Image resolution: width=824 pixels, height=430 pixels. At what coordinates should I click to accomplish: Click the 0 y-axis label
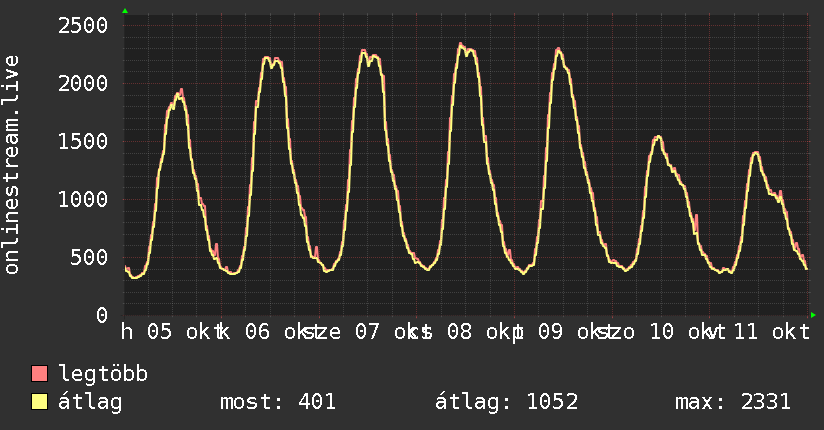tap(101, 315)
